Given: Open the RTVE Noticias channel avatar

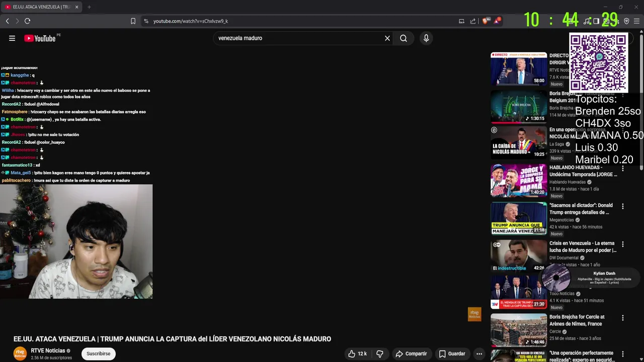Looking at the screenshot, I should [20, 353].
